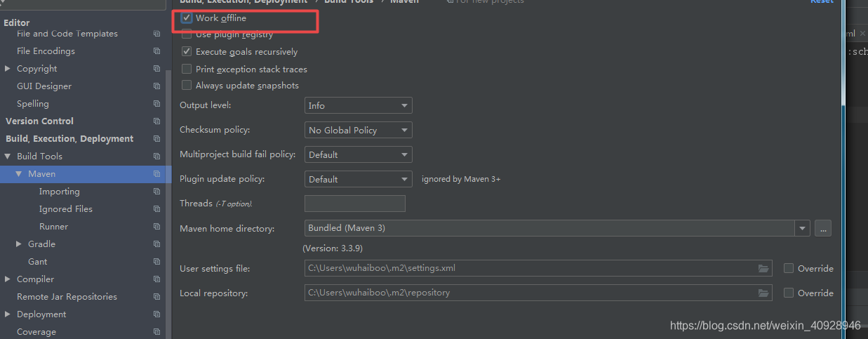The width and height of the screenshot is (868, 339).
Task: Open Maven home directory dropdown arrow
Action: pos(802,228)
